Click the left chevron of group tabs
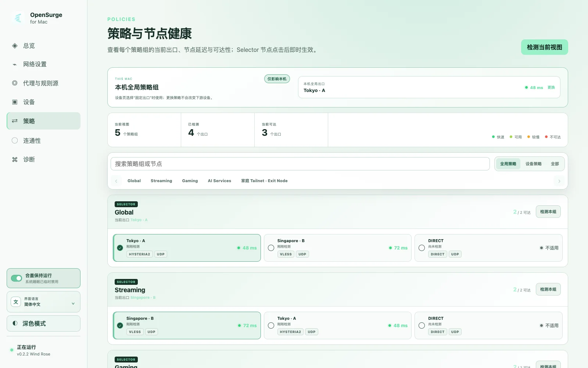Screen dimensions: 588x368 (116, 181)
